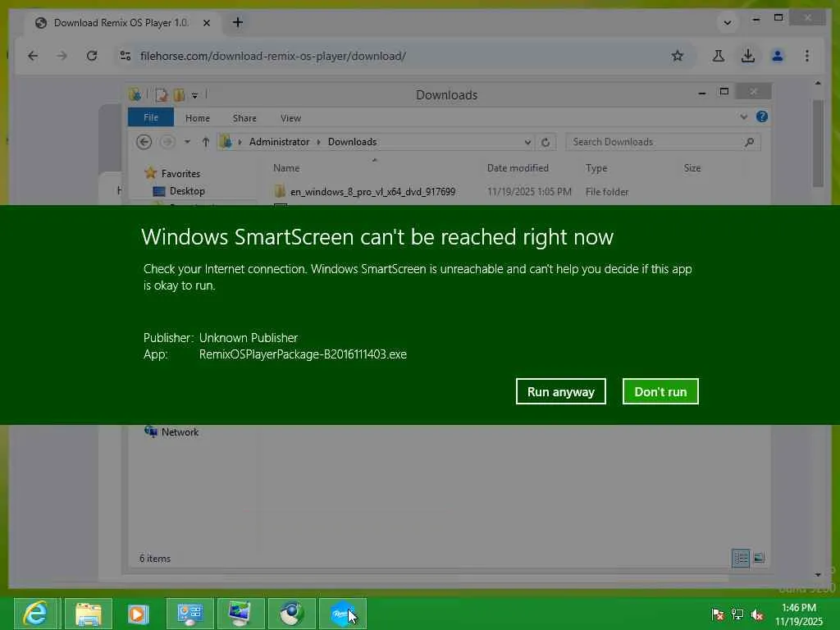Click the Run anyway button
The image size is (840, 630).
560,391
